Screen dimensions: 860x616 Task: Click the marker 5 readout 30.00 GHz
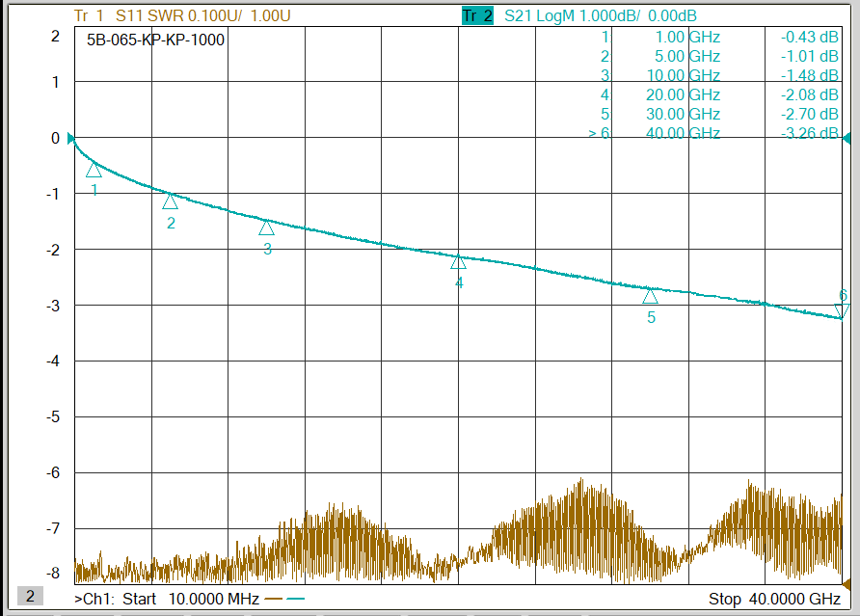coord(684,114)
